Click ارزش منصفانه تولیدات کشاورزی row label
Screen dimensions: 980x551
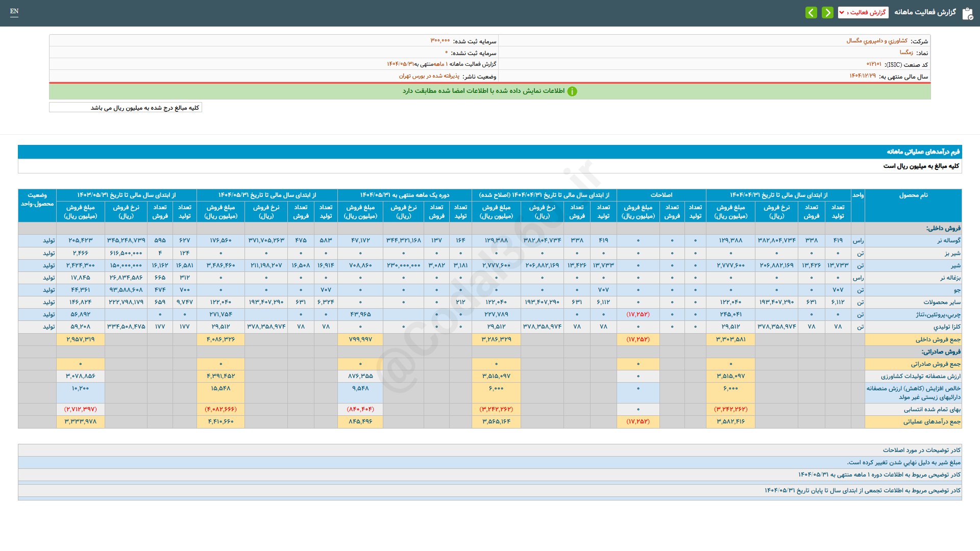coord(920,377)
